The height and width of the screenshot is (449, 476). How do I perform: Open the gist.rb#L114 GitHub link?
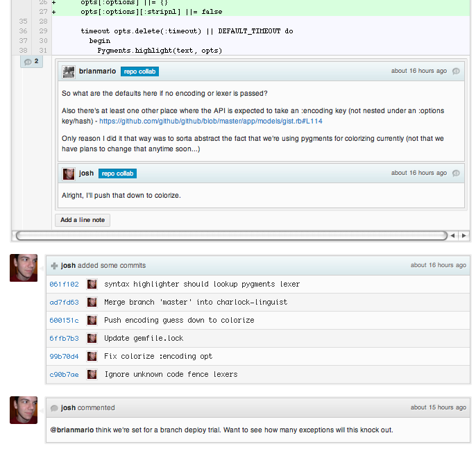[x=210, y=121]
